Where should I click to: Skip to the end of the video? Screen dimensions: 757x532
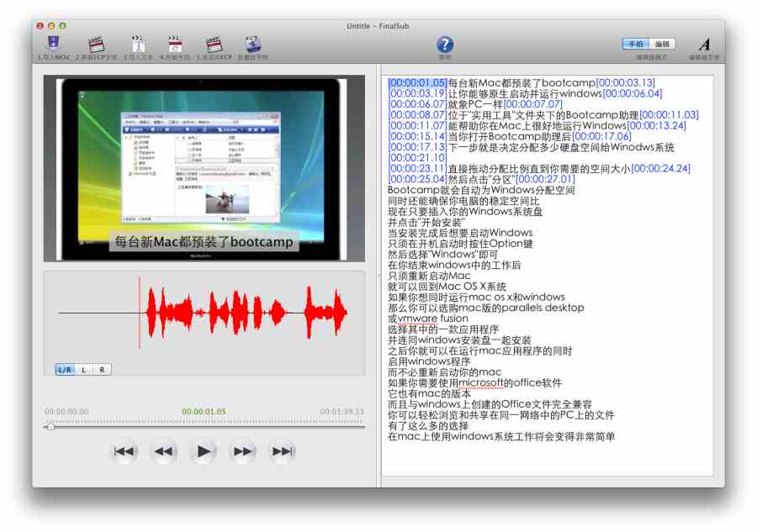pos(282,452)
